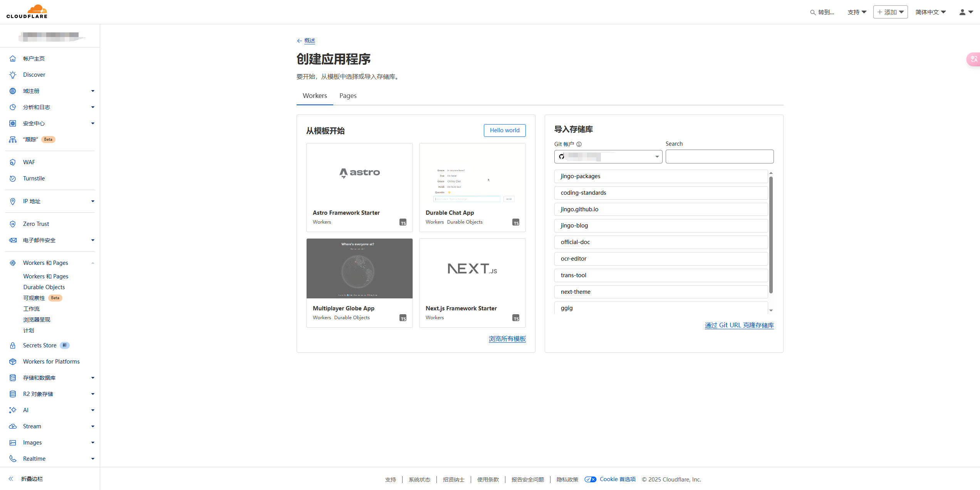Select the jingo-packages repository
980x490 pixels.
pyautogui.click(x=661, y=176)
